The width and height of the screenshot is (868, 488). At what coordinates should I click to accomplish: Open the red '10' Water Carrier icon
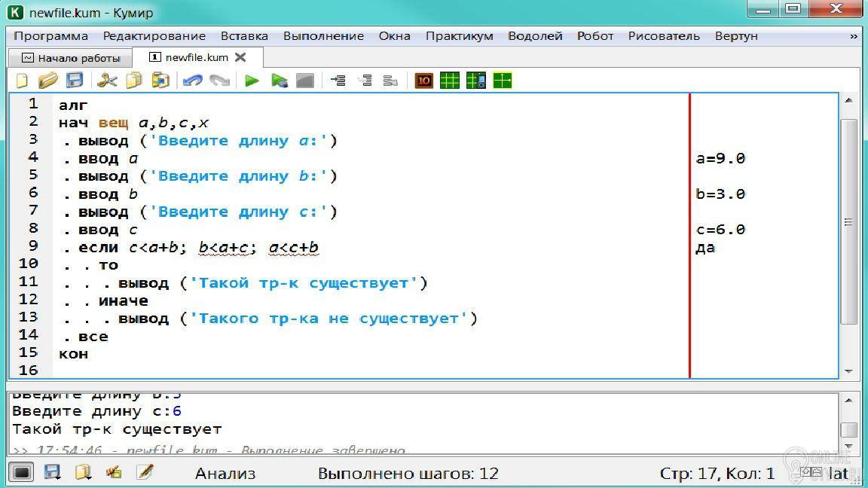(424, 81)
